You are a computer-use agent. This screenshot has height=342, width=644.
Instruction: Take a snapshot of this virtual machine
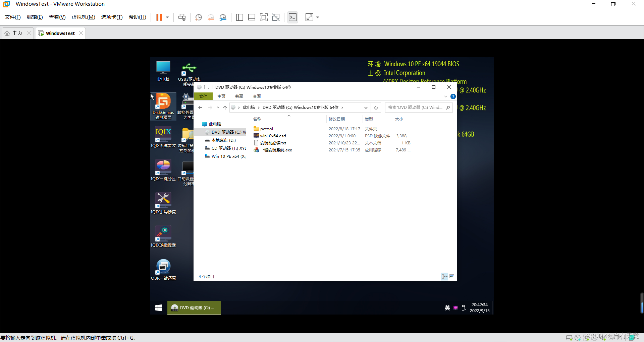pyautogui.click(x=199, y=17)
